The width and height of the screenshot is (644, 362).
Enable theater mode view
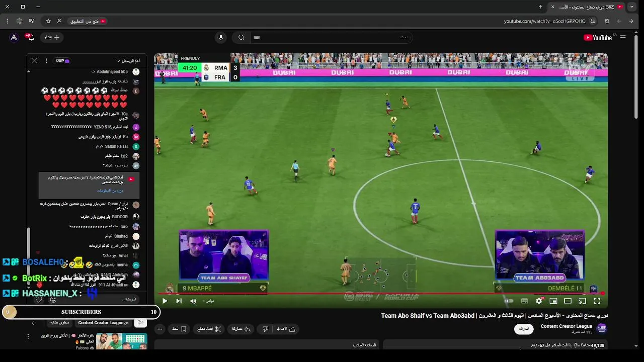pos(568,301)
